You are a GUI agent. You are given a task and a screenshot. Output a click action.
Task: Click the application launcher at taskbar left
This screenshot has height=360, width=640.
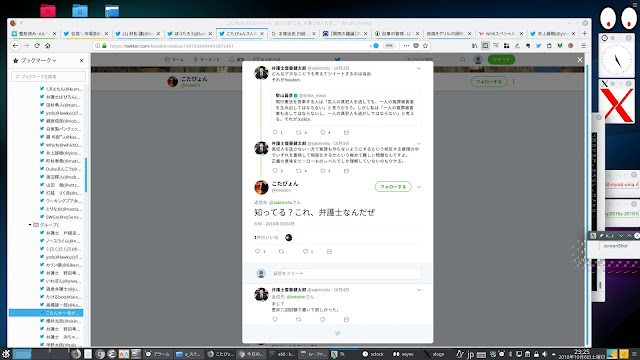coord(6,354)
